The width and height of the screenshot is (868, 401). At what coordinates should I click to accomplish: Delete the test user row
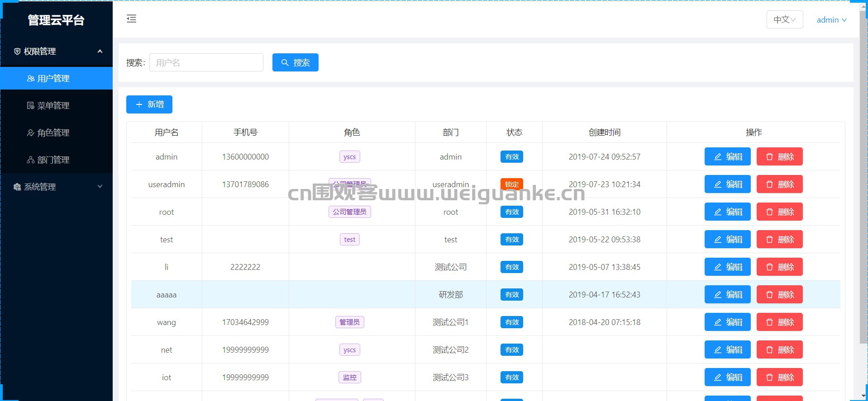click(780, 240)
